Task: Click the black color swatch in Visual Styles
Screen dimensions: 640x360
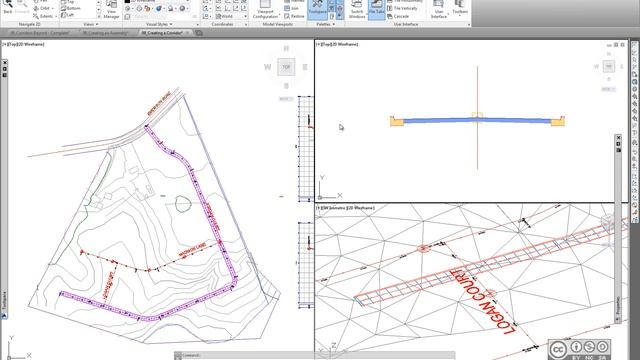Action: [x=127, y=1]
